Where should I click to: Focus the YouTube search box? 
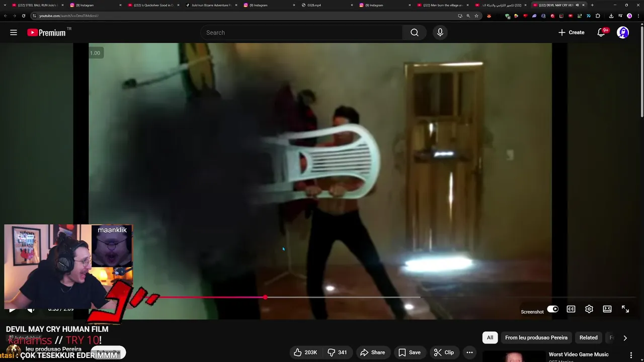pyautogui.click(x=301, y=33)
